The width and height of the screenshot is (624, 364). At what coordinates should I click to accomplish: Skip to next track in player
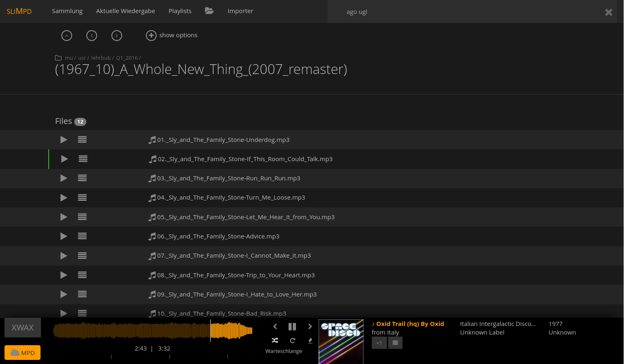(x=310, y=326)
